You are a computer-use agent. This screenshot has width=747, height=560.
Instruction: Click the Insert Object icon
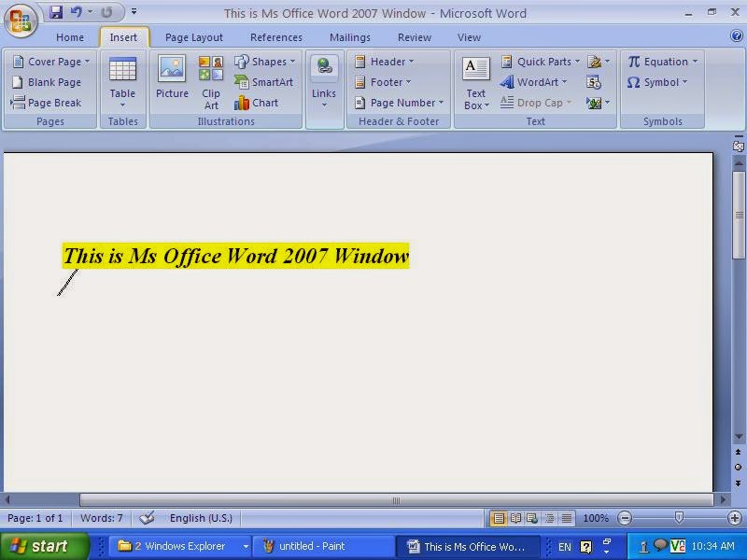coord(598,103)
